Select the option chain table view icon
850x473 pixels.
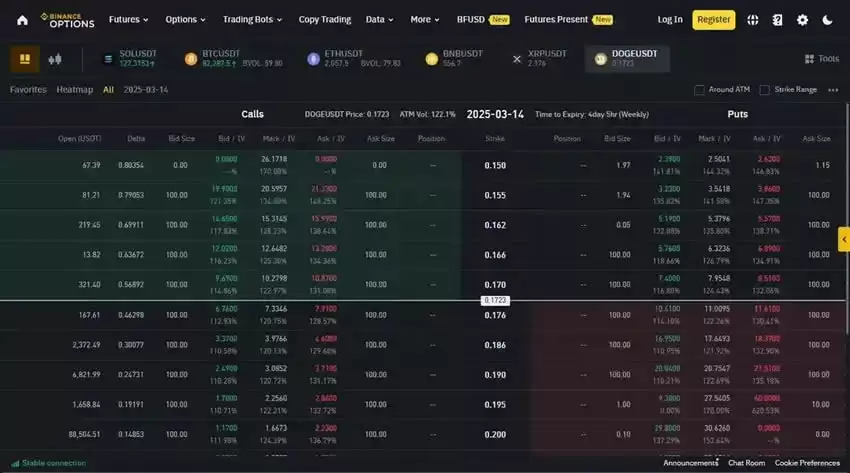[25, 59]
